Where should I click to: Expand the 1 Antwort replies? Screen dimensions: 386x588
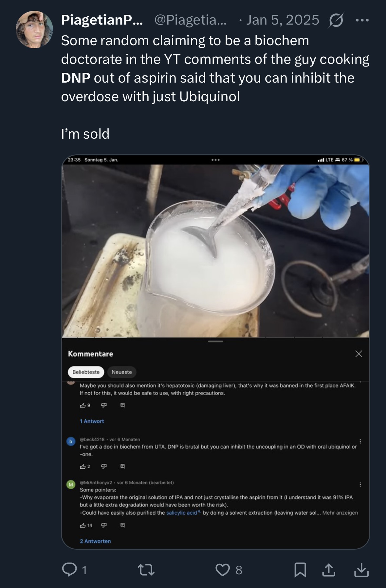92,421
